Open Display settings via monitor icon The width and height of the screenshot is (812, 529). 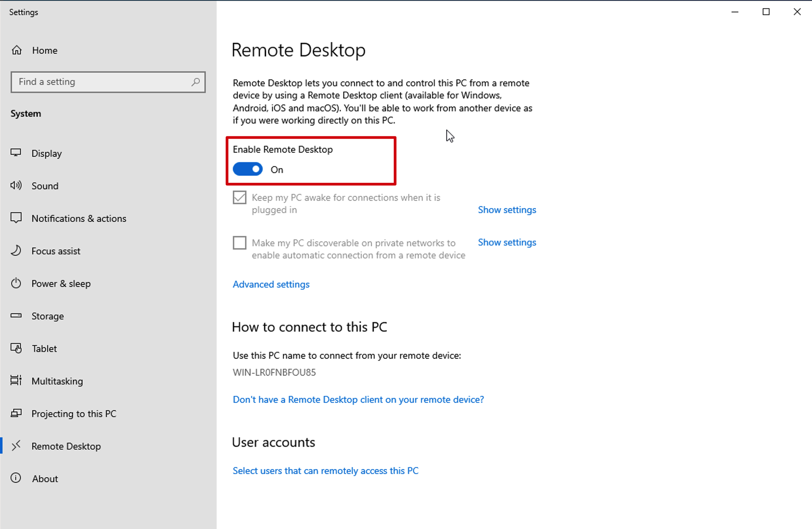coord(16,153)
